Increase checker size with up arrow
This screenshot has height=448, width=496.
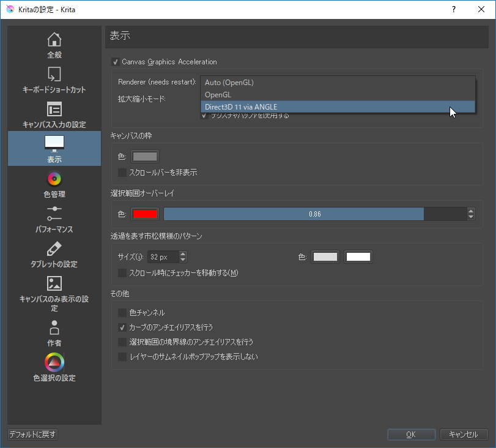pyautogui.click(x=183, y=253)
